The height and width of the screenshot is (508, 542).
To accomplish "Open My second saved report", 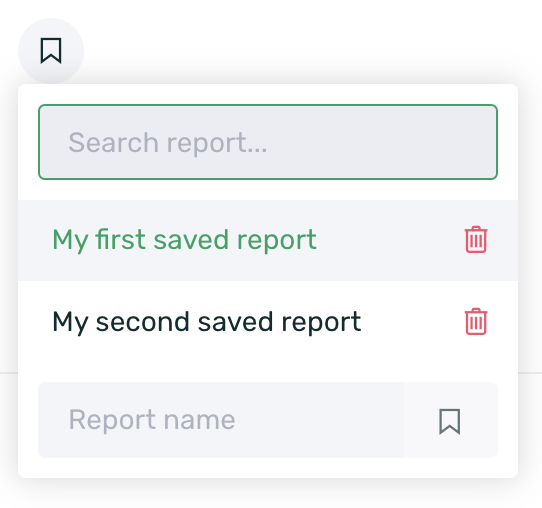I will 207,322.
